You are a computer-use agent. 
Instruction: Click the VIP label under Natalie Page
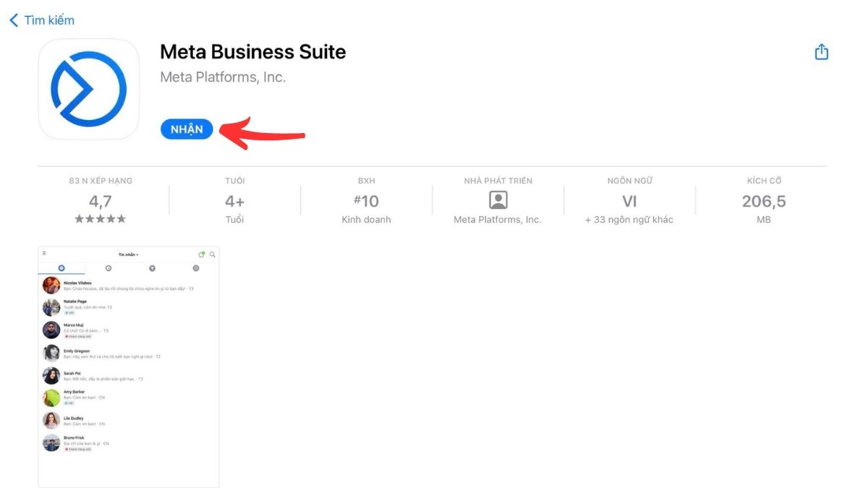[69, 312]
